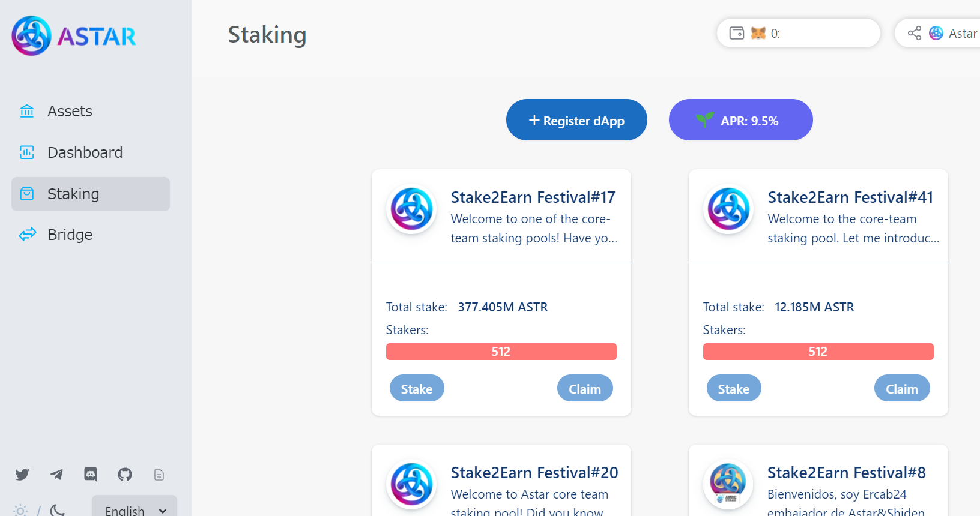
Task: Click the Register dApp button
Action: tap(576, 120)
